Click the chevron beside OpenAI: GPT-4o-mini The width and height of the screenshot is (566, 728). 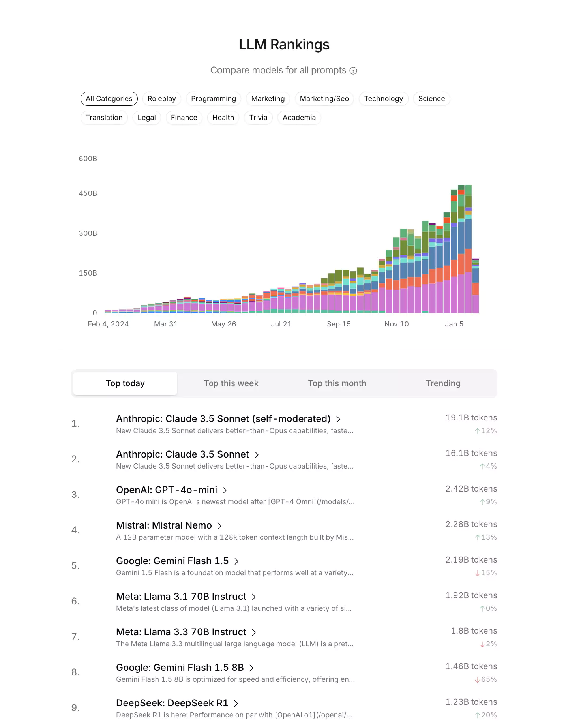coord(225,490)
